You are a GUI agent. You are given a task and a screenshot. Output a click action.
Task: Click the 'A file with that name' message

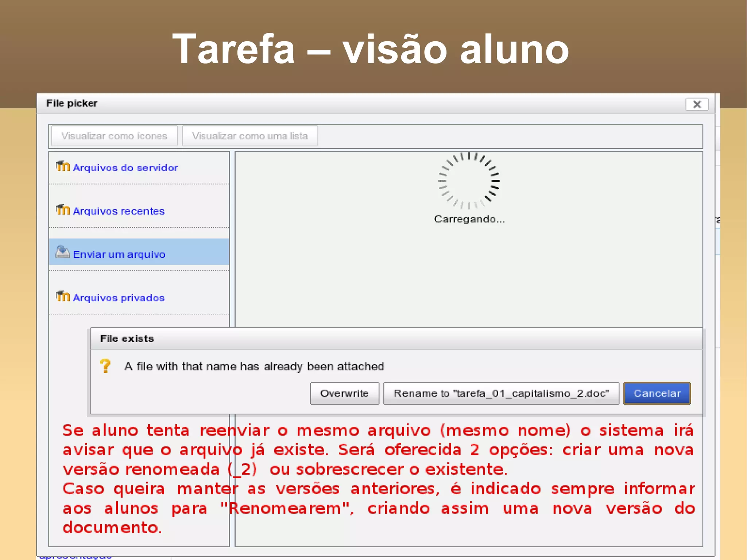(254, 366)
